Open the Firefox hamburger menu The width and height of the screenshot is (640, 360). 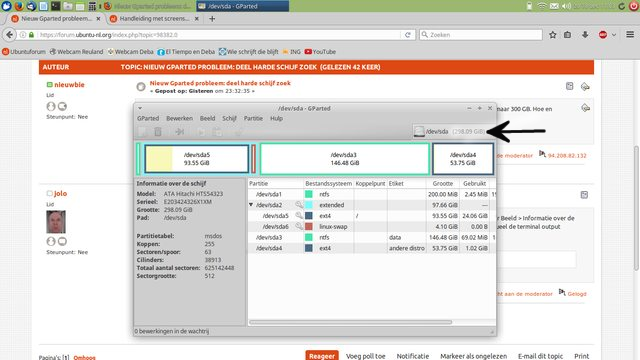coord(630,35)
